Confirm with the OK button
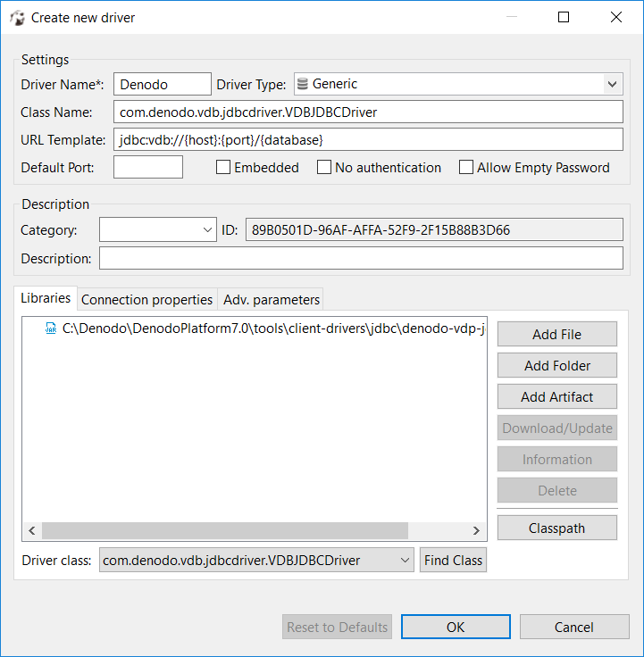 [x=456, y=627]
